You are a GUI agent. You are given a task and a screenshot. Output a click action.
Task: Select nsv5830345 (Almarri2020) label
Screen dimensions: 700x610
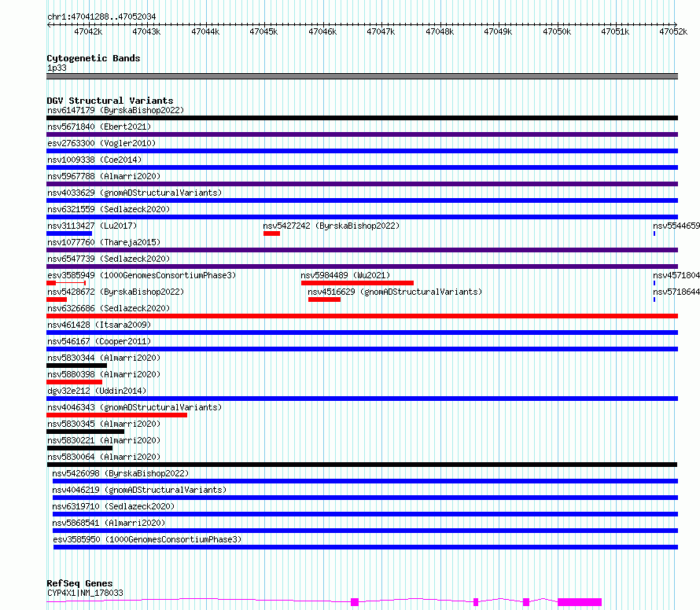[x=104, y=424]
